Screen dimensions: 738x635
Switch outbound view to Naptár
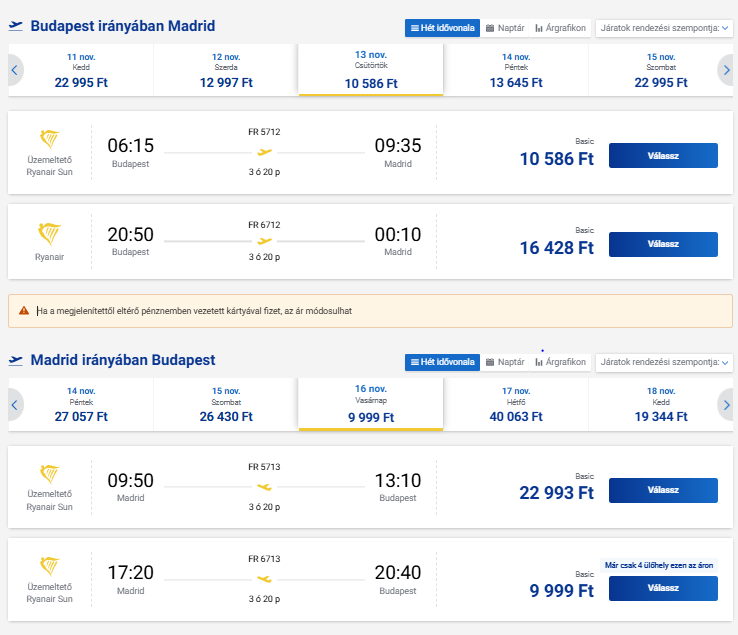coord(505,28)
